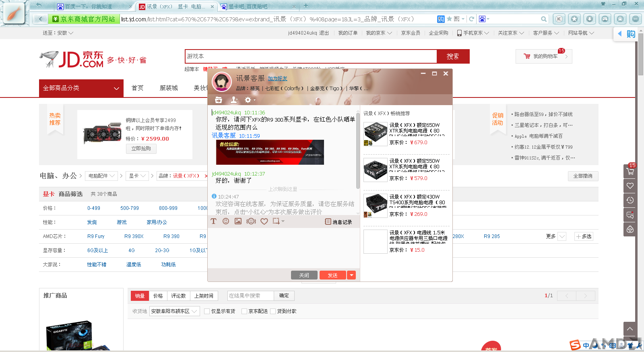Viewport: 644px width, 352px height.
Task: Expand 更多 AMD chip options
Action: pyautogui.click(x=556, y=236)
